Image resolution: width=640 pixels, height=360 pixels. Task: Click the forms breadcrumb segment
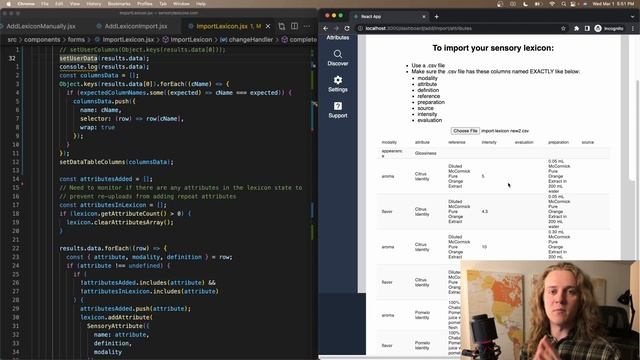coord(76,40)
